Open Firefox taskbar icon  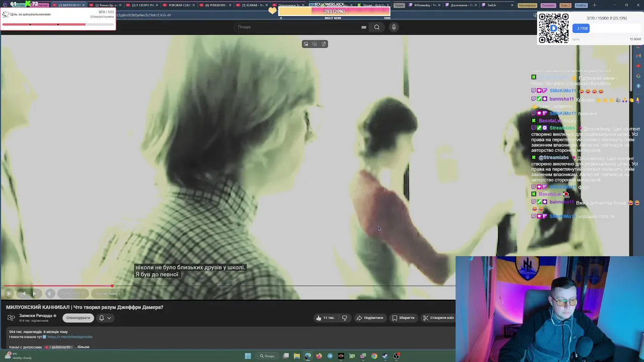tap(319, 356)
